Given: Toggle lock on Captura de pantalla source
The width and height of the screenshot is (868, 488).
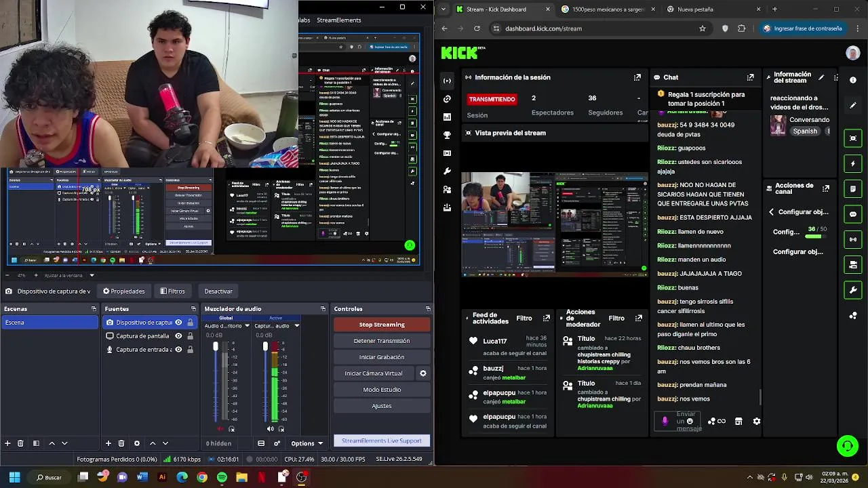Looking at the screenshot, I should click(x=190, y=336).
